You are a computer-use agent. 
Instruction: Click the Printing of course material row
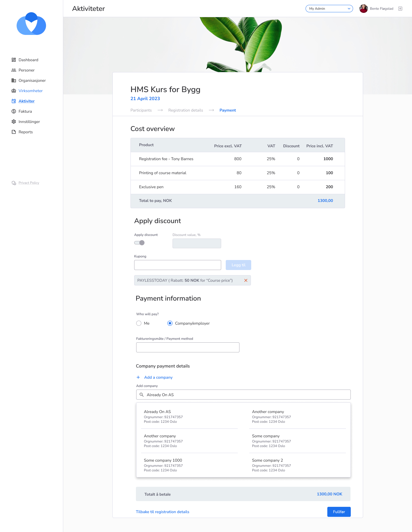(x=238, y=173)
